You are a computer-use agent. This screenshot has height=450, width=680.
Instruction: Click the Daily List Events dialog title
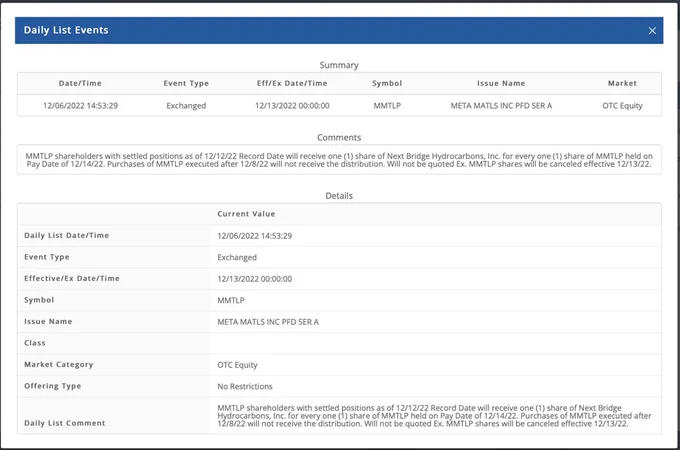click(x=66, y=30)
